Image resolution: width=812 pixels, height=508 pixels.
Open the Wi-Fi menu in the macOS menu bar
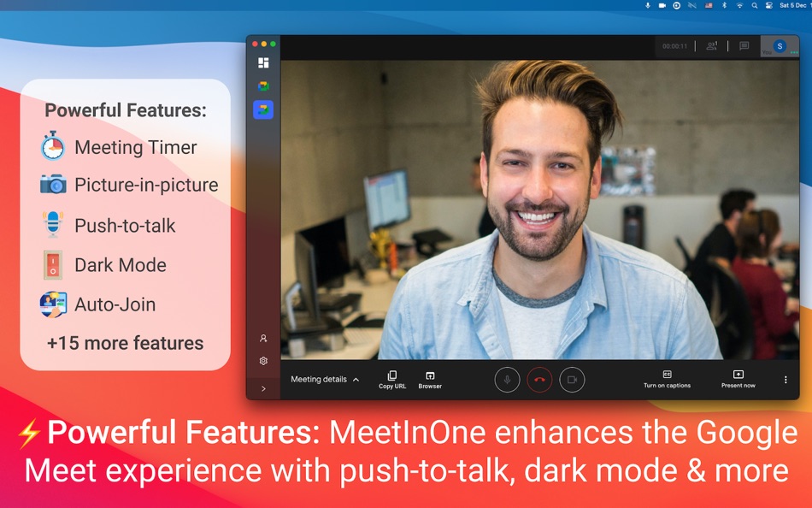point(740,6)
